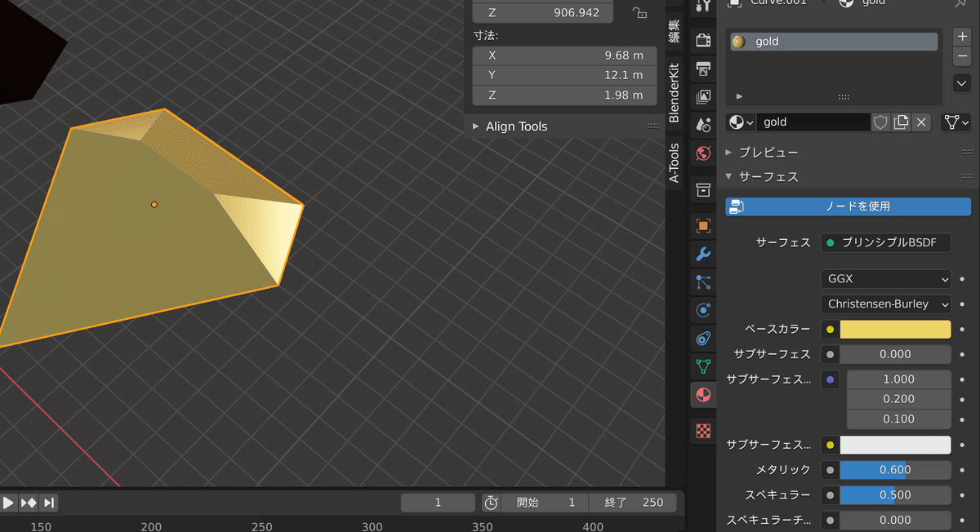This screenshot has width=980, height=532.
Task: Remove the material slot with minus
Action: [x=962, y=56]
